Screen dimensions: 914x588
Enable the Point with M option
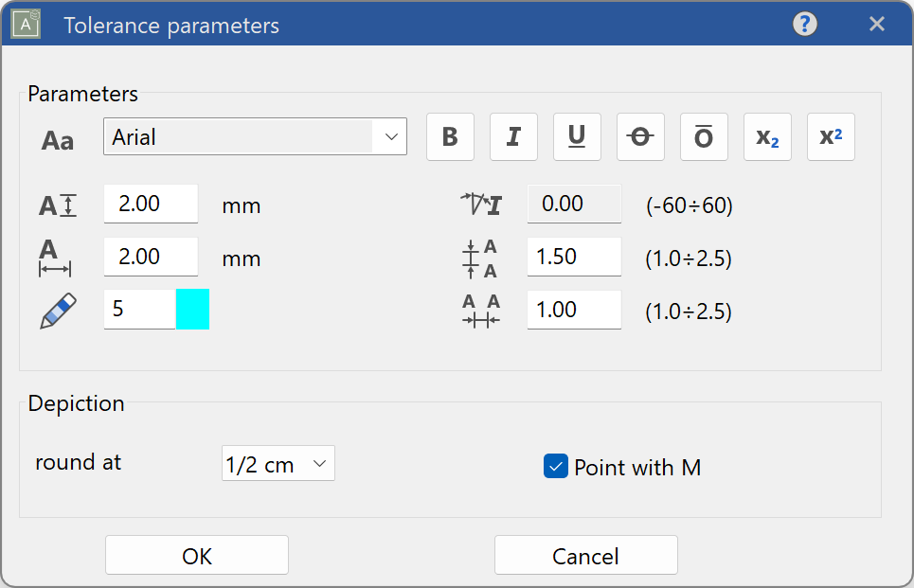[x=555, y=467]
